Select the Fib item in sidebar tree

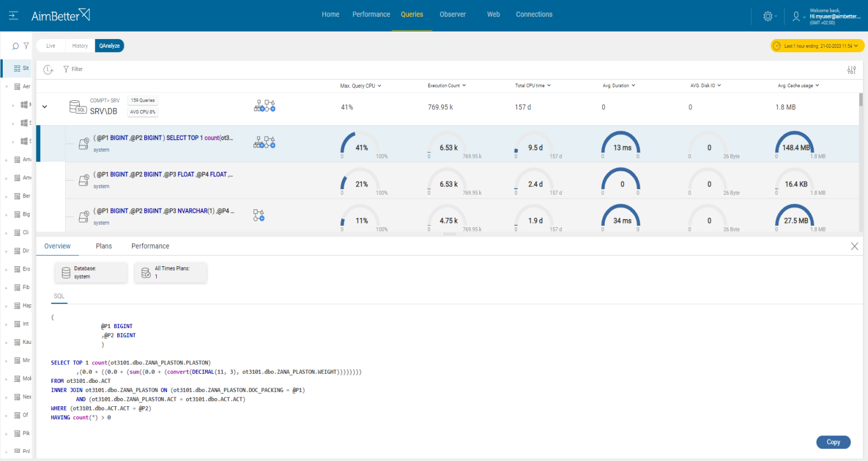[x=22, y=287]
